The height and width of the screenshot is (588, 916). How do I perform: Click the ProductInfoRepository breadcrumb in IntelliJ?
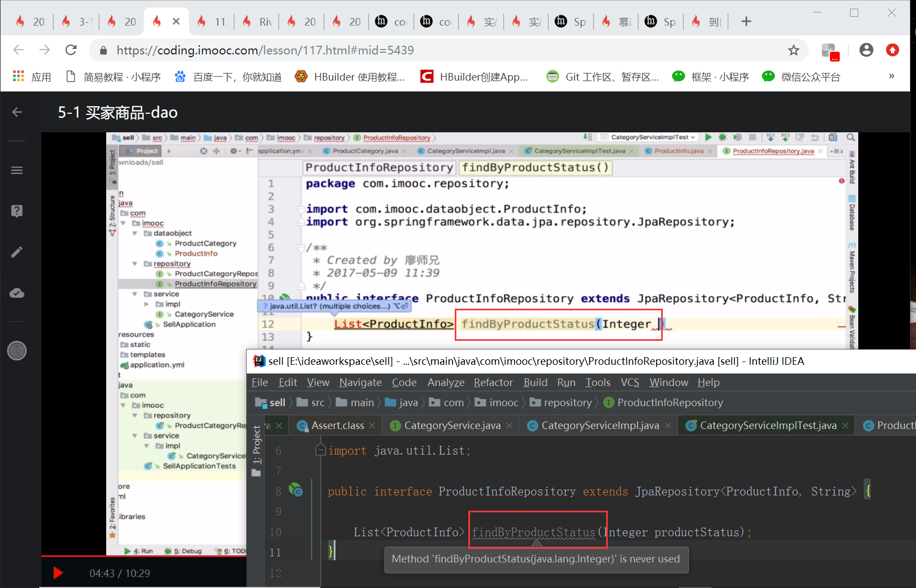tap(663, 403)
